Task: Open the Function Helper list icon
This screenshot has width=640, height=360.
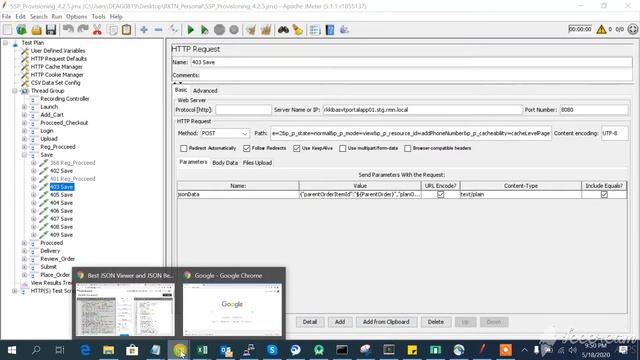Action: point(315,29)
